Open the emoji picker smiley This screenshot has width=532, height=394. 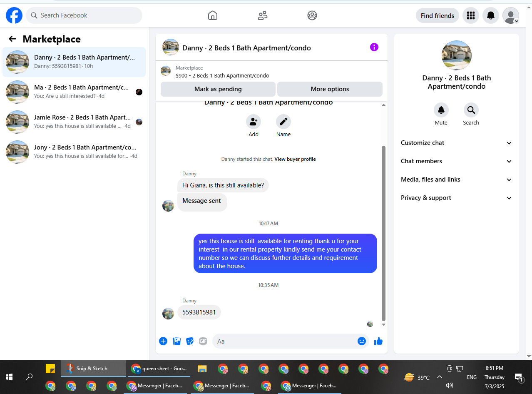coord(362,341)
